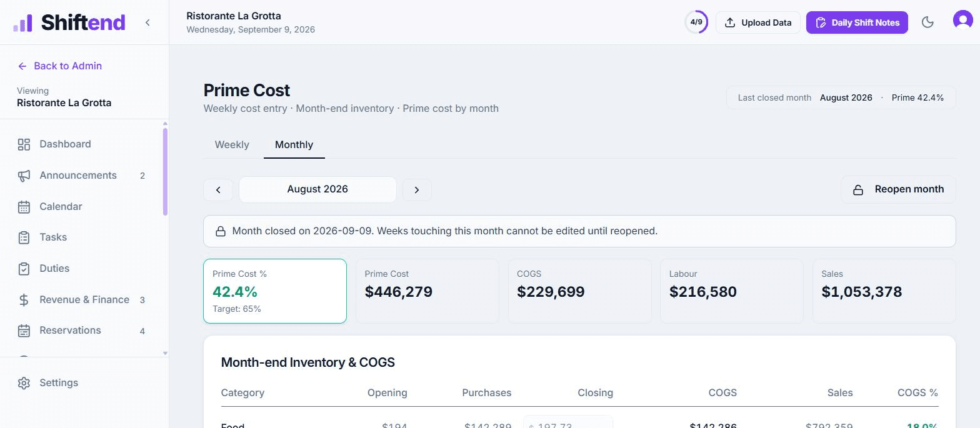Click the Labour $216,580 card
The height and width of the screenshot is (428, 980).
(732, 291)
